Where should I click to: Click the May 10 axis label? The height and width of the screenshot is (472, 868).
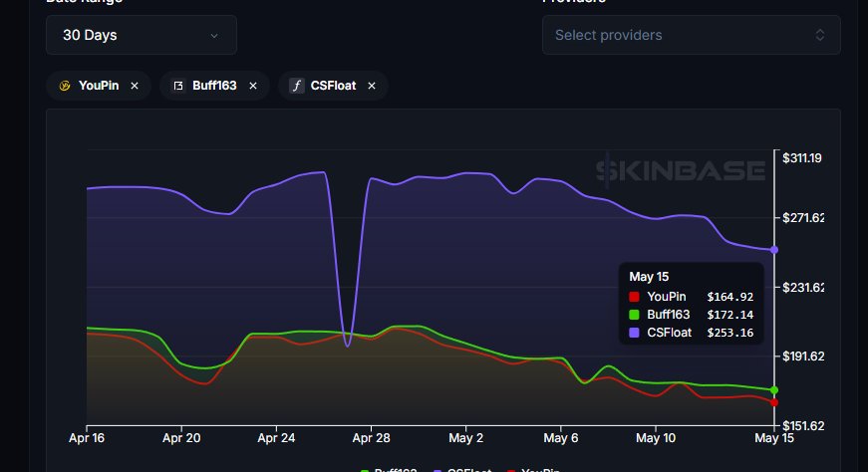(x=656, y=438)
